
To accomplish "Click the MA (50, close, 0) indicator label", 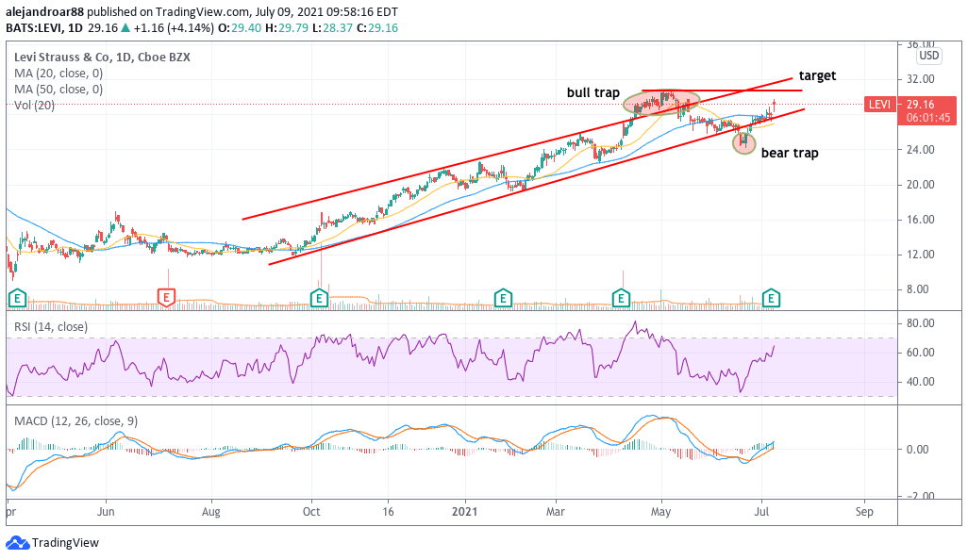I will 58,89.
